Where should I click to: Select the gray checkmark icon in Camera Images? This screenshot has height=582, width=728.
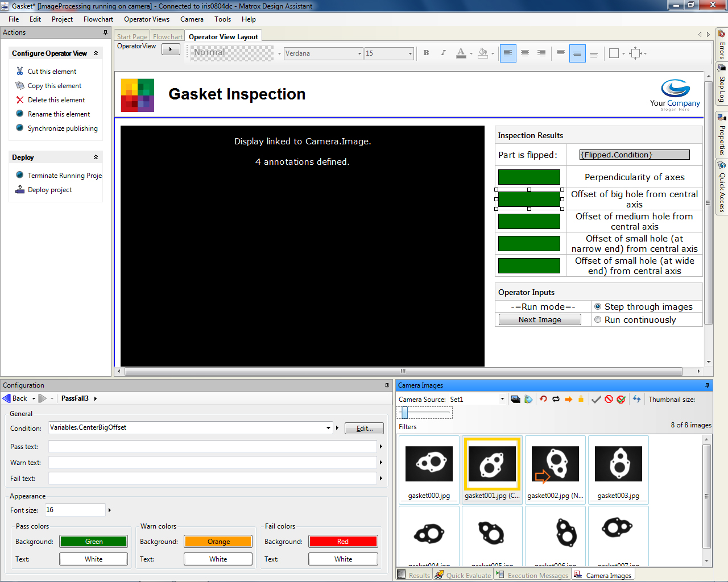[x=597, y=399]
